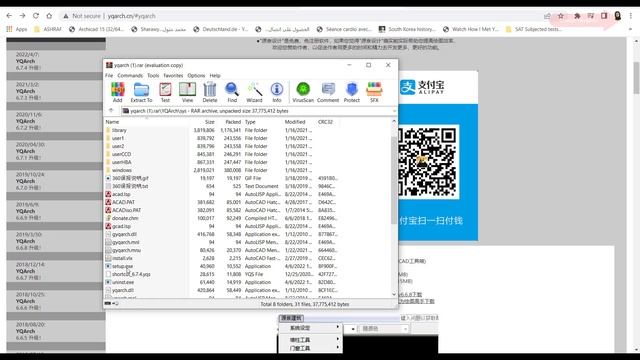Click the Delete toolbar icon
The image size is (640, 360).
(210, 92)
